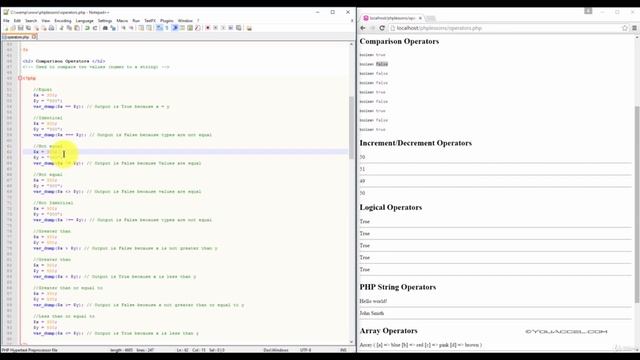Image resolution: width=640 pixels, height=360 pixels.
Task: Click the Notepad++ vertical scrollbar thumb
Action: click(x=351, y=127)
